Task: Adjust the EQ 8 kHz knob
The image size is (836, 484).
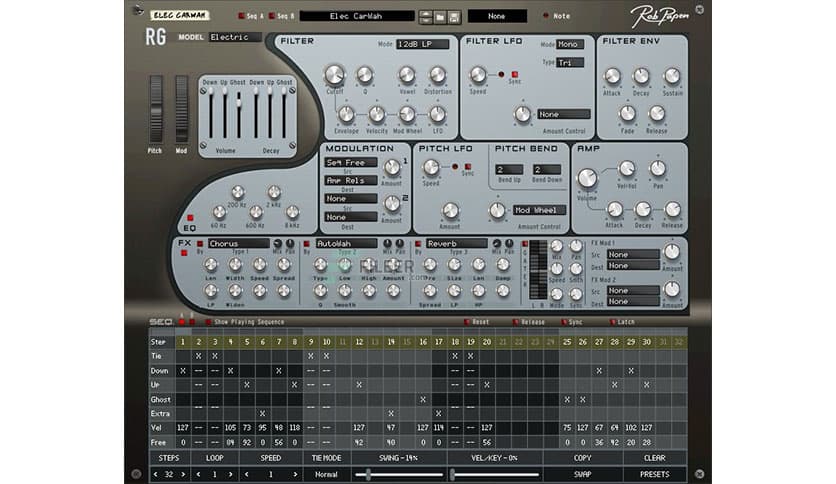Action: click(292, 212)
